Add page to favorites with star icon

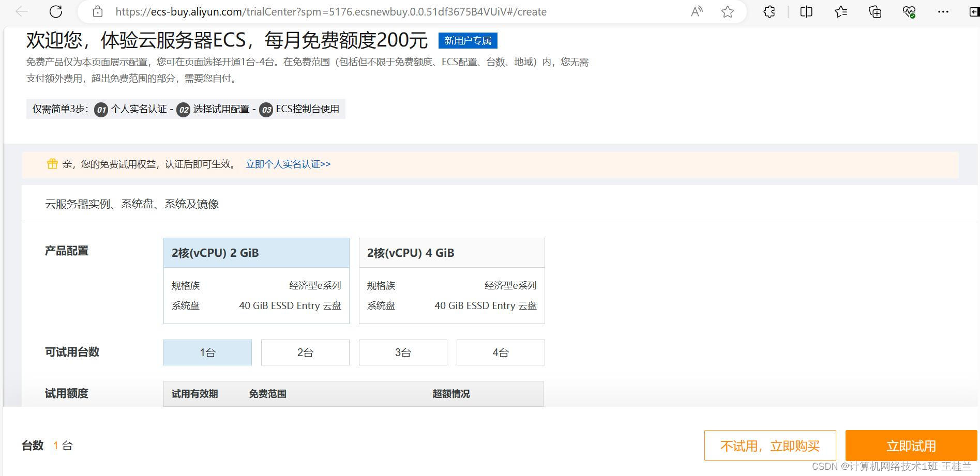click(x=728, y=11)
